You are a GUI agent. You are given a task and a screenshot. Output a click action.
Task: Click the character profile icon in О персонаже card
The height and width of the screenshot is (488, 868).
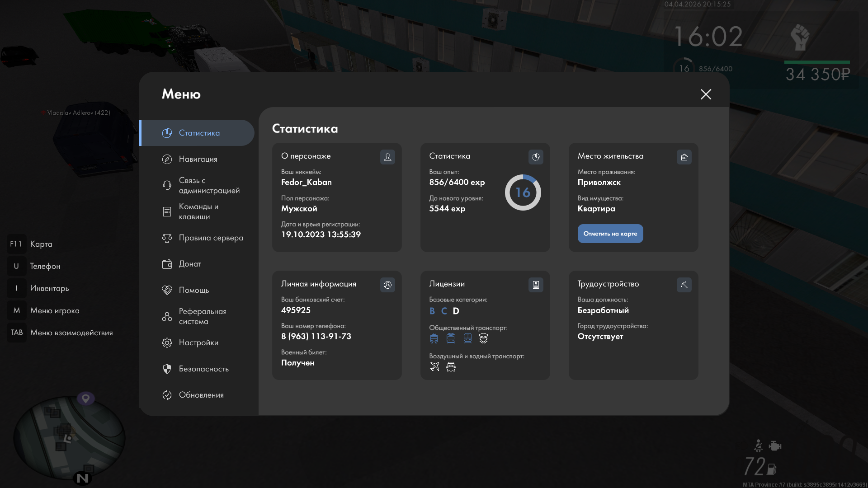(387, 157)
